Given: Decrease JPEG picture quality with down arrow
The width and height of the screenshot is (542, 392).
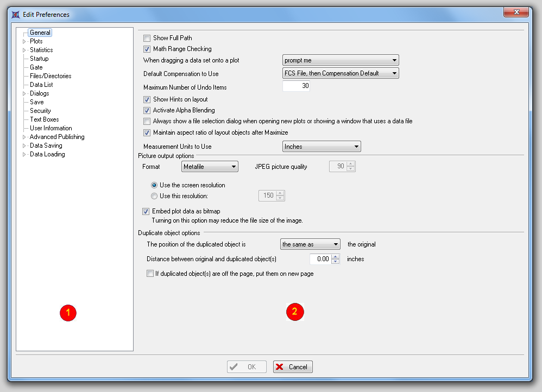Looking at the screenshot, I should click(x=351, y=169).
